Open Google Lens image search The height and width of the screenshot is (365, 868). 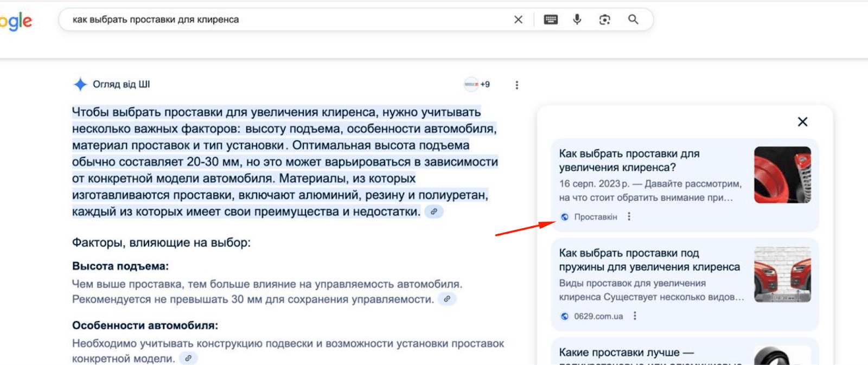604,20
